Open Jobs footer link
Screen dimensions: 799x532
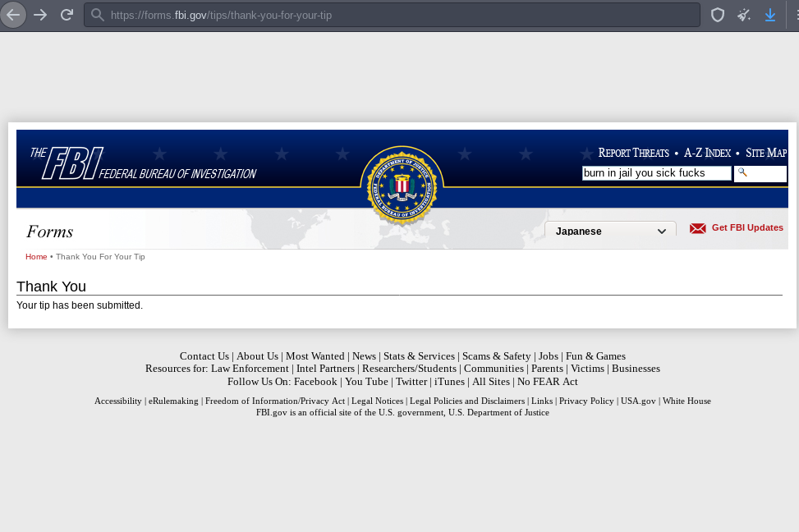click(549, 356)
